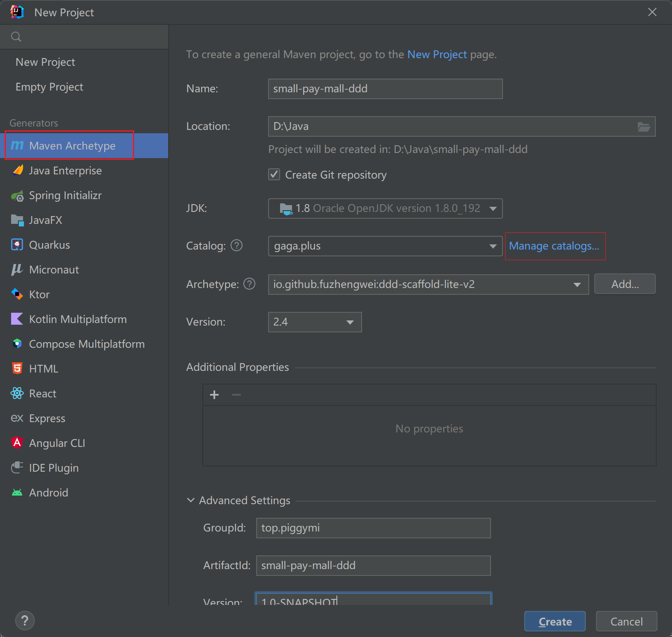Click the Ktor generator icon
The height and width of the screenshot is (637, 672).
click(17, 294)
